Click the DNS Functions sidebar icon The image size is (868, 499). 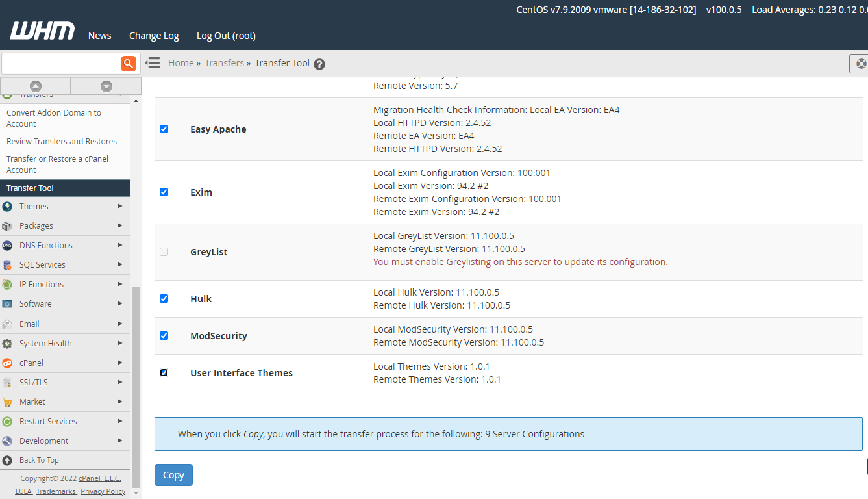7,246
